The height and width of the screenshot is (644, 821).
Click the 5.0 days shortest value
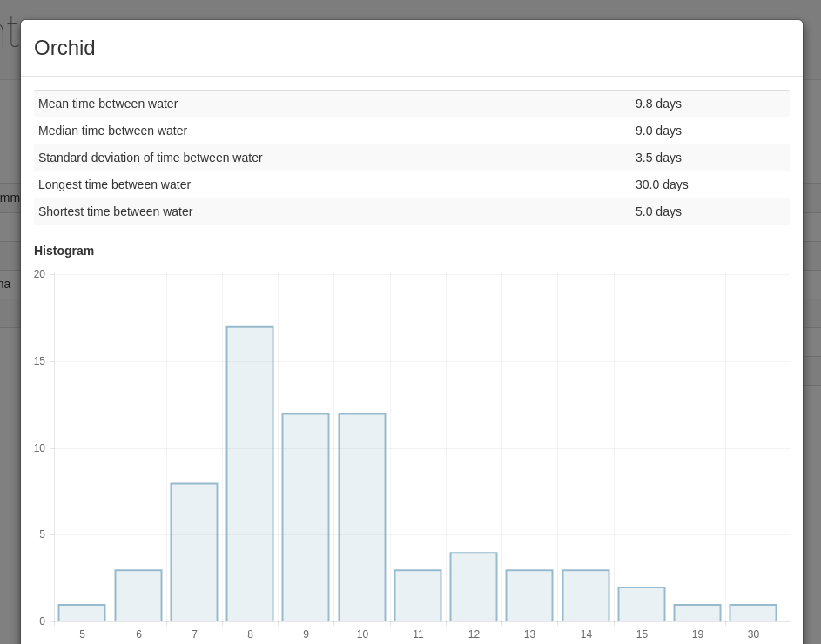(658, 211)
